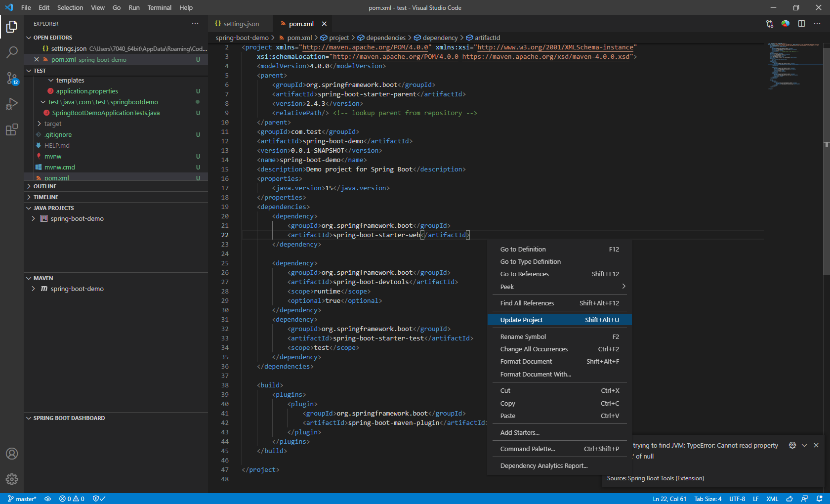Open the editor More Actions ellipsis
Screen dimensions: 830x504
pyautogui.click(x=817, y=24)
